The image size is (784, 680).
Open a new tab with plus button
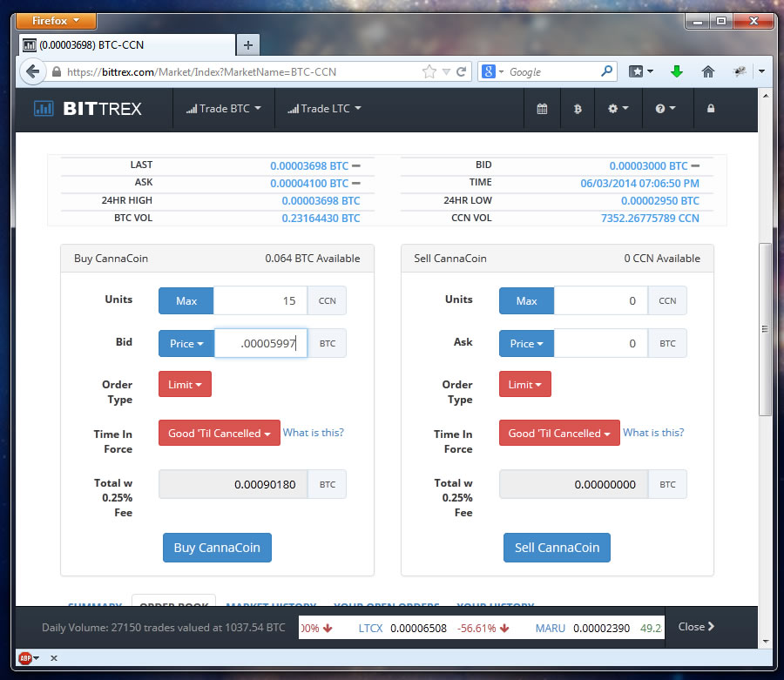click(x=247, y=45)
